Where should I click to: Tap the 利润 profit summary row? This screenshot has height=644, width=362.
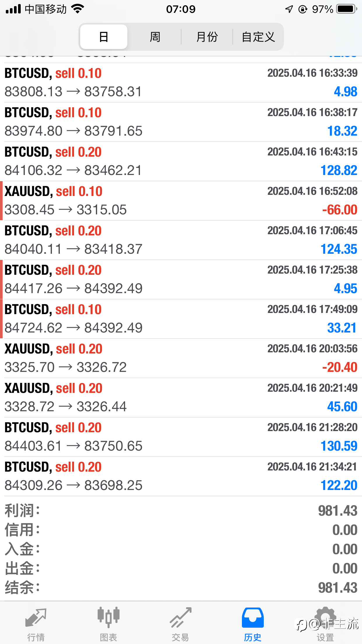pyautogui.click(x=181, y=511)
